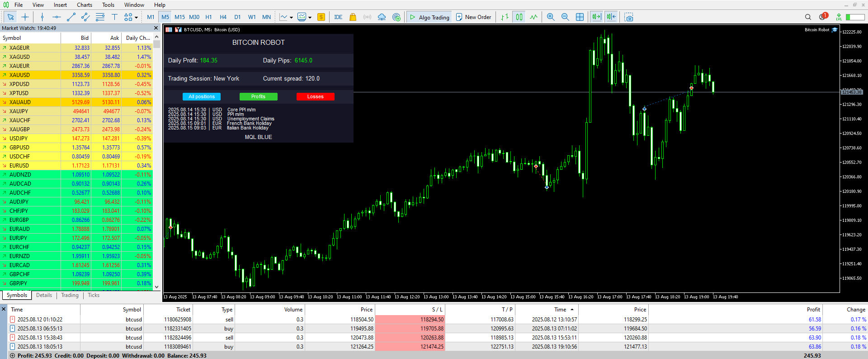This screenshot has width=868, height=359.
Task: Click the yellow dollar sign toolbar icon
Action: coord(321,17)
